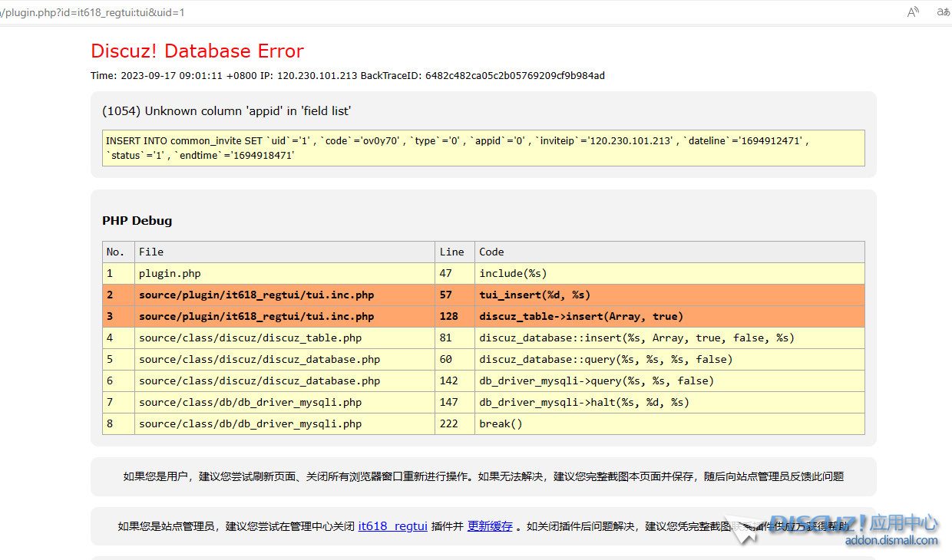Image resolution: width=952 pixels, height=560 pixels.
Task: Click the Unknown column 'appid' error message
Action: 226,111
